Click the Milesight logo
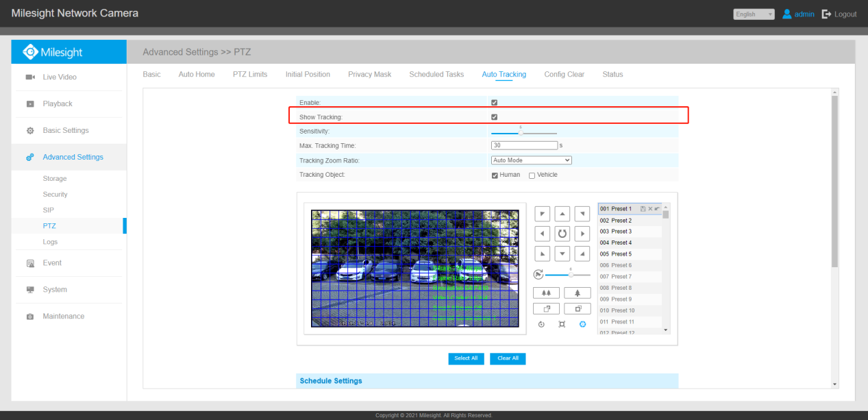 tap(53, 52)
